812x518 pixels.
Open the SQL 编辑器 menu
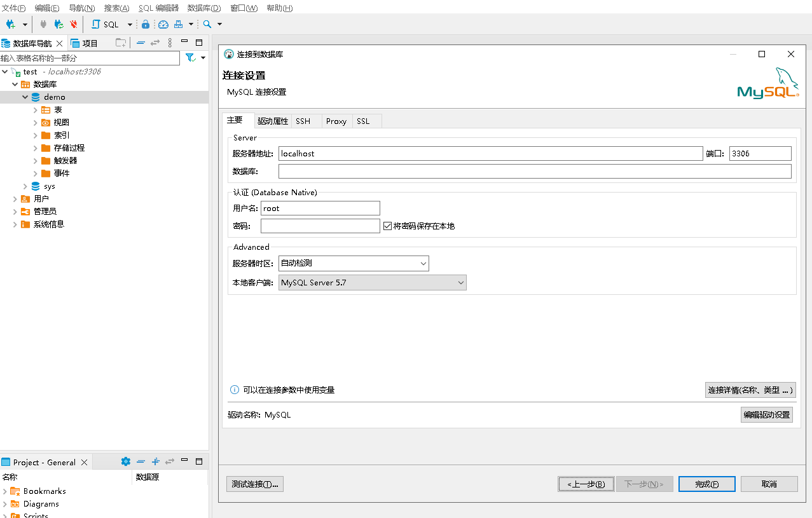click(158, 8)
